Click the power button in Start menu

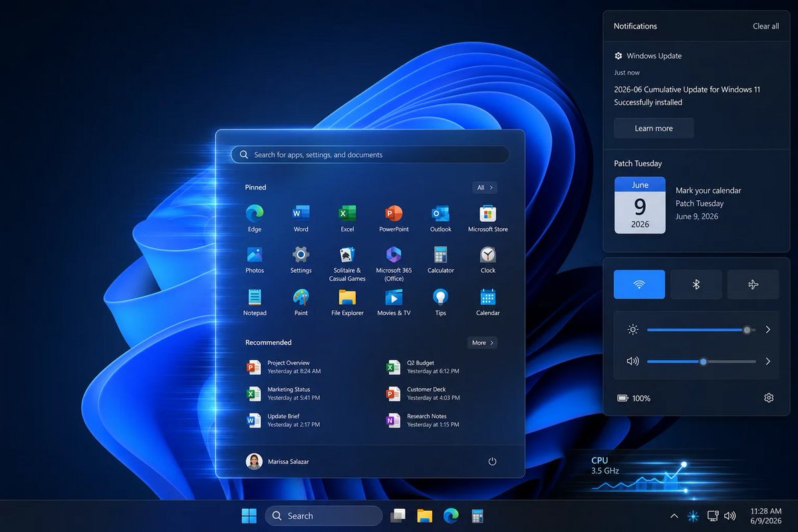coord(492,461)
